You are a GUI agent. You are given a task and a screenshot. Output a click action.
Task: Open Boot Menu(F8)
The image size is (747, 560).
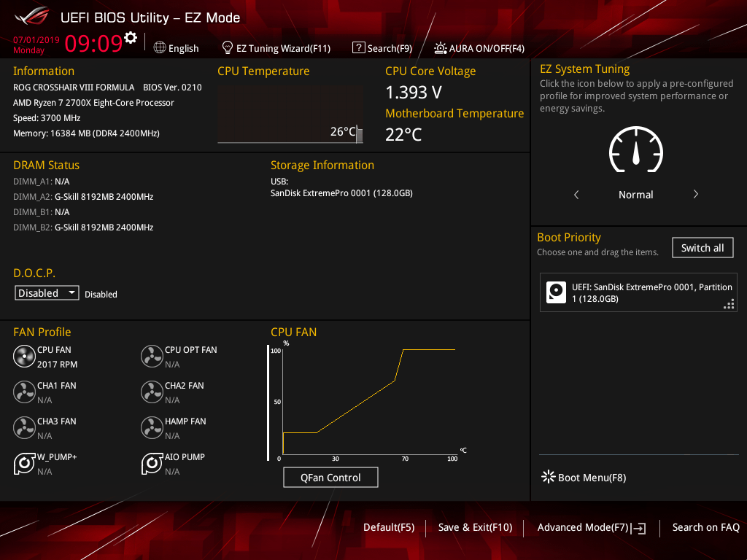(x=592, y=478)
